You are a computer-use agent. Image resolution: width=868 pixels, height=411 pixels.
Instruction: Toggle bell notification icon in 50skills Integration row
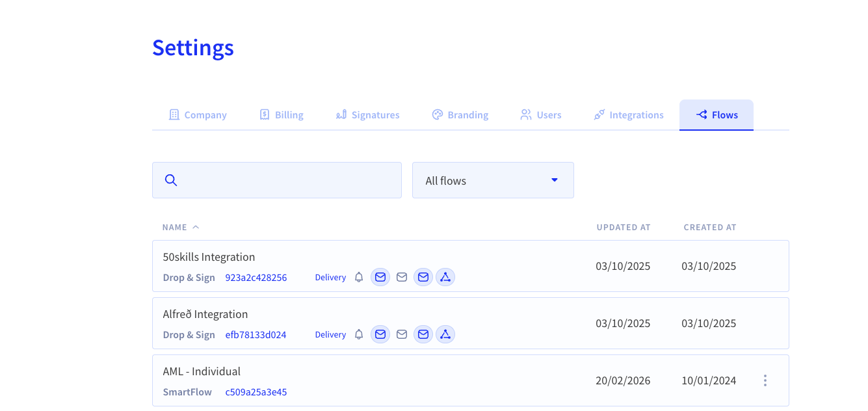click(x=359, y=278)
